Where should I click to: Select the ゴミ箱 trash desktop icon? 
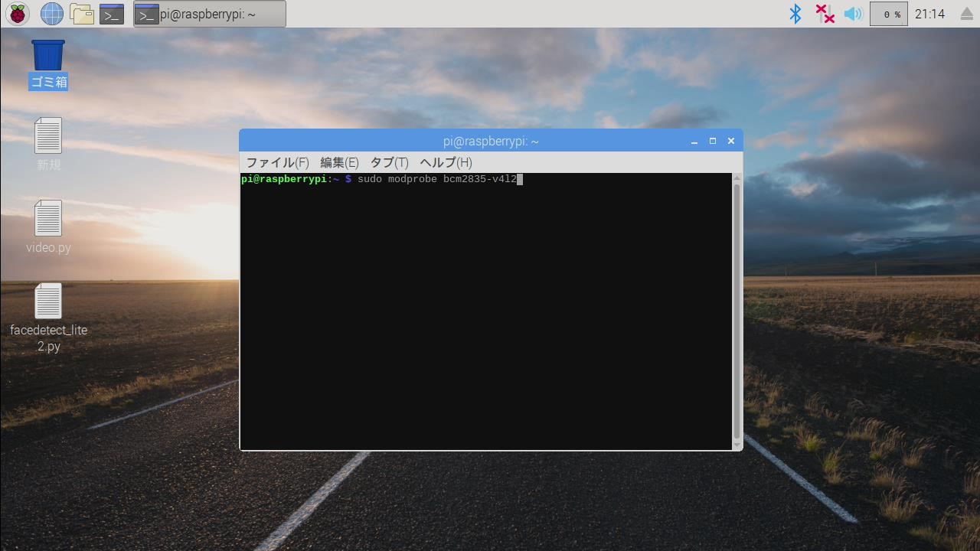(48, 64)
